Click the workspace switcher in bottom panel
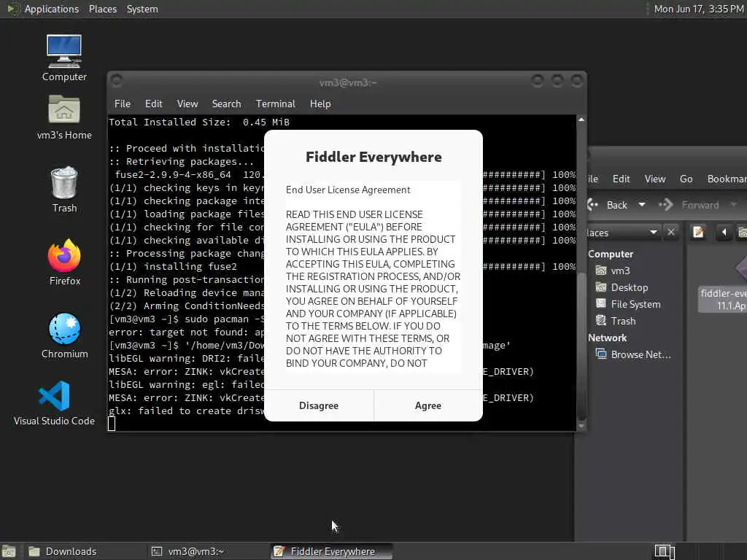The image size is (747, 560). tap(665, 551)
